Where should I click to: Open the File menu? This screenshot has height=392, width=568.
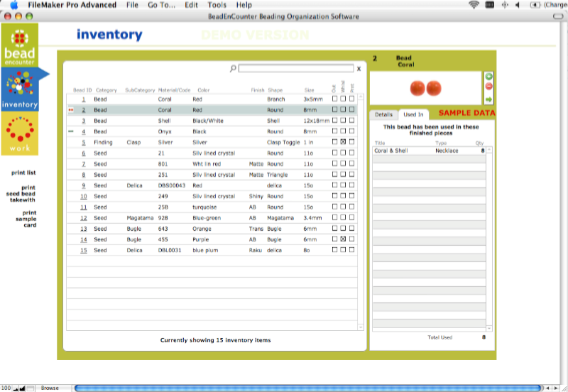coord(132,5)
